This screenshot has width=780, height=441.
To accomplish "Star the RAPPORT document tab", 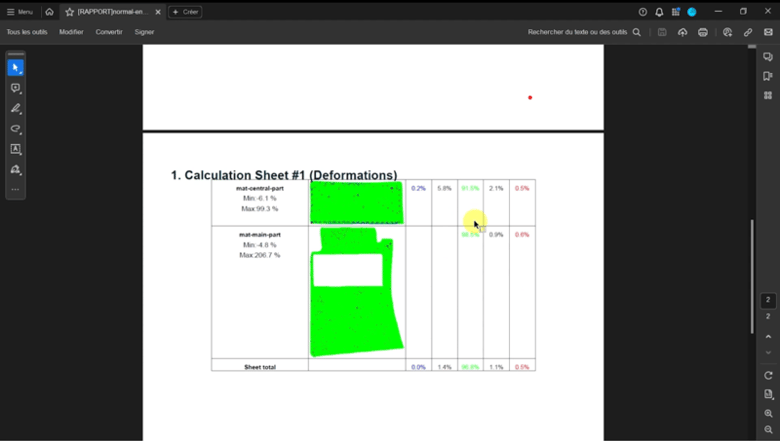I will click(69, 12).
